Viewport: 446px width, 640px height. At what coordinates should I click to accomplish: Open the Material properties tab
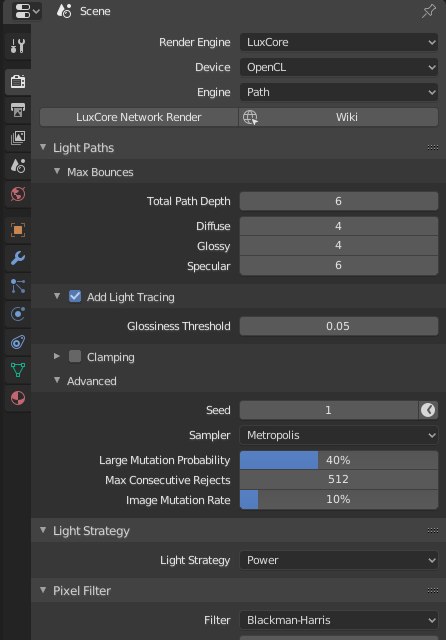[18, 398]
